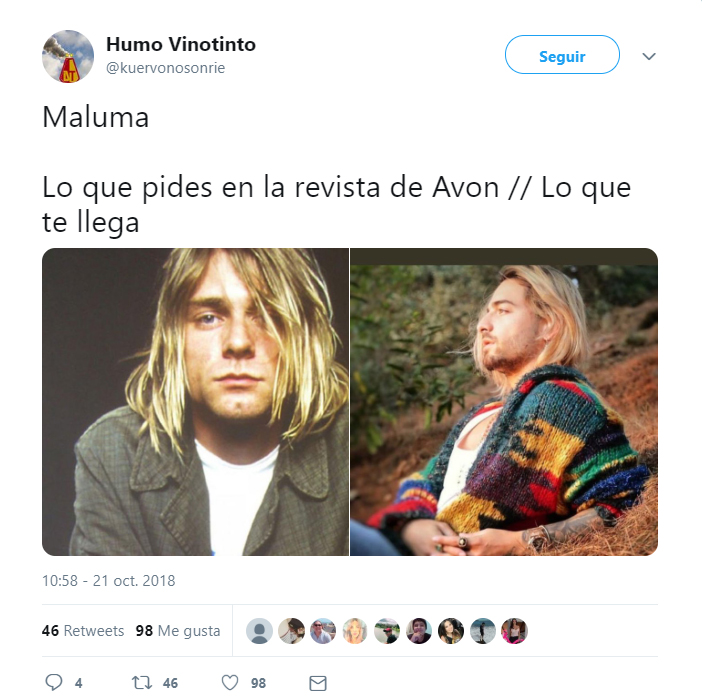Screen dimensions: 702x699
Task: Click the liker avatar showing a beach scene
Action: click(483, 631)
